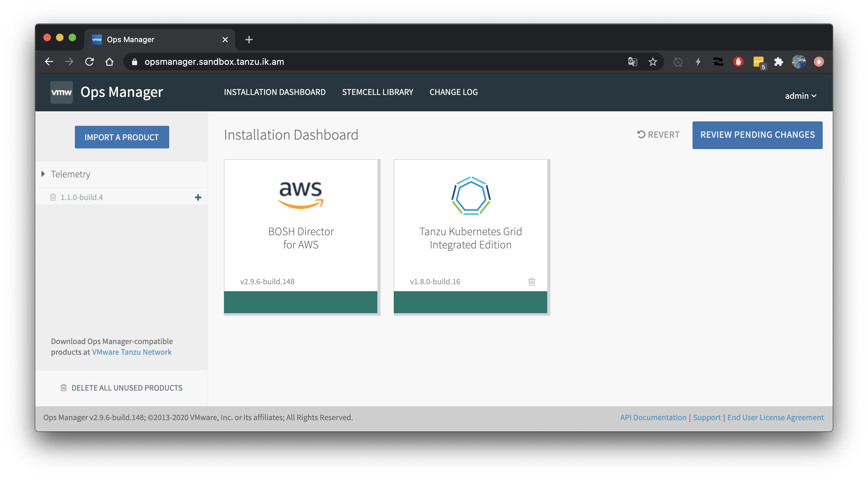Click Revert pending changes
Screen dimensions: 868x478
pyautogui.click(x=658, y=135)
